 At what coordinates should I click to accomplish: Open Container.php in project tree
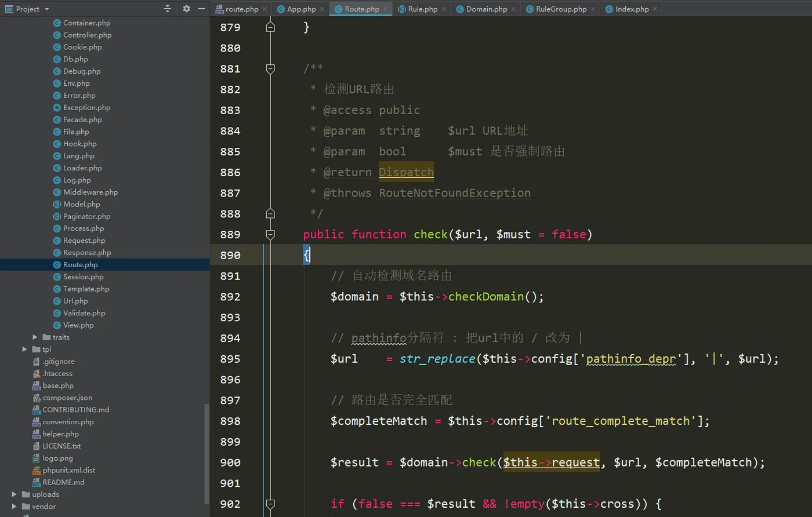coord(86,23)
